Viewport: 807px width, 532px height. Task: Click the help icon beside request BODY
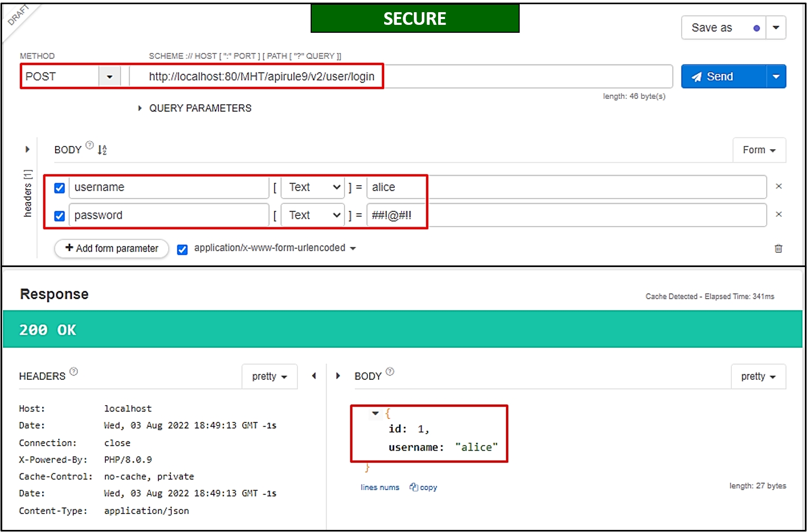[89, 145]
